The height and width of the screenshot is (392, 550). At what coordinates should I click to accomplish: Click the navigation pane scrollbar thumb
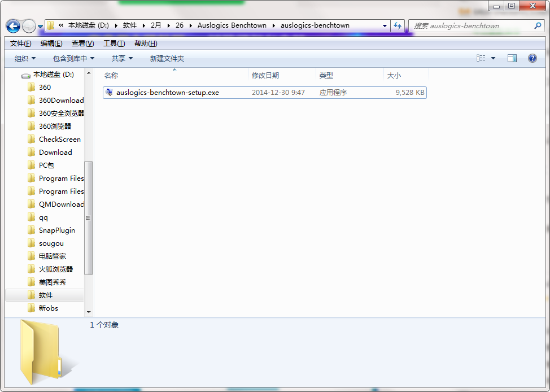coord(89,218)
